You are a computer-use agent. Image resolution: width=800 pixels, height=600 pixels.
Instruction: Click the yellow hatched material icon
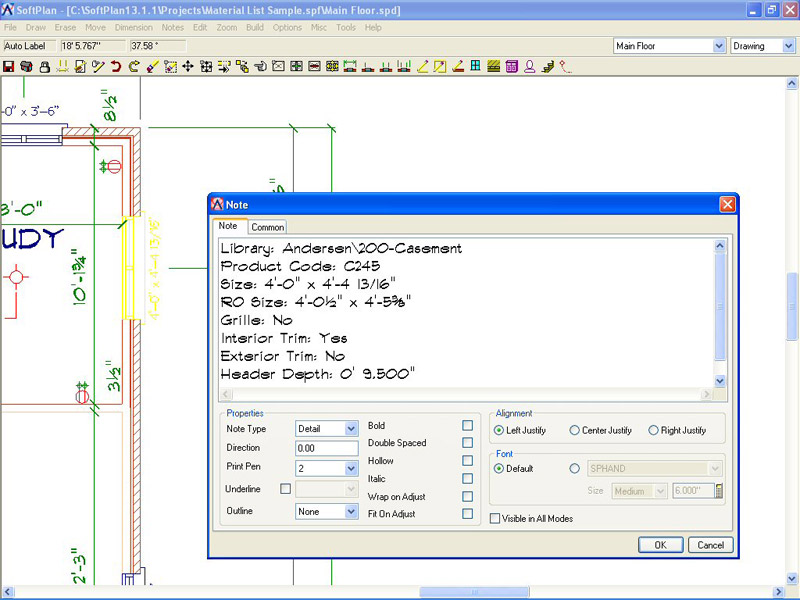[493, 66]
